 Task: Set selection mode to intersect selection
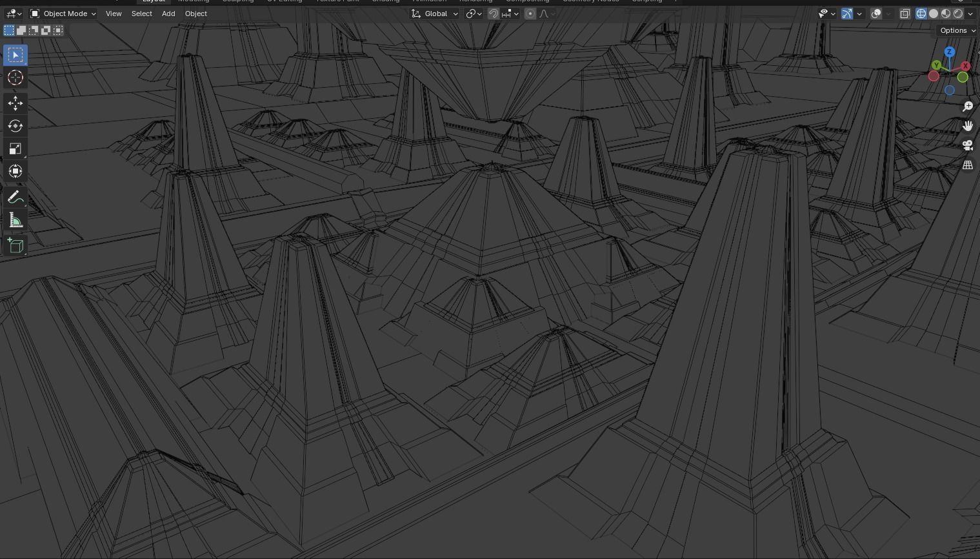pyautogui.click(x=58, y=30)
